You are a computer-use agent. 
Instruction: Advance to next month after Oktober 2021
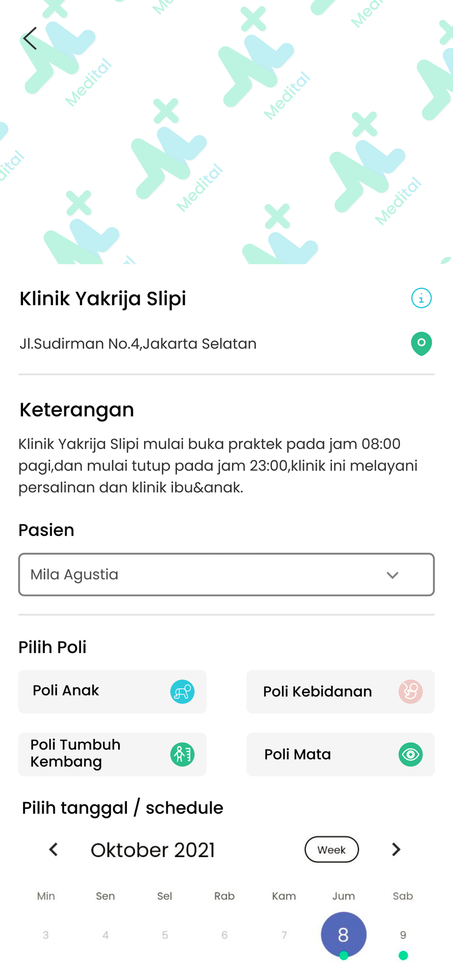(x=396, y=849)
